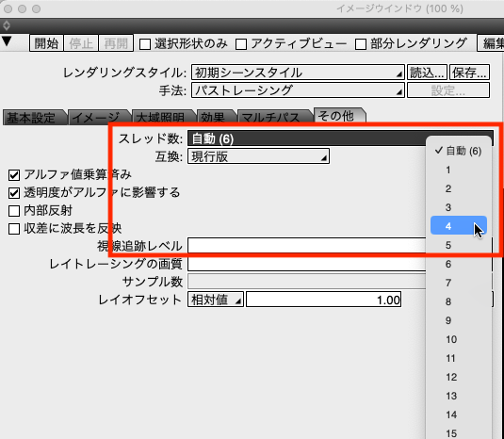The width and height of the screenshot is (504, 439).
Task: Choose 自動 (6) in the thread menu
Action: pos(459,151)
